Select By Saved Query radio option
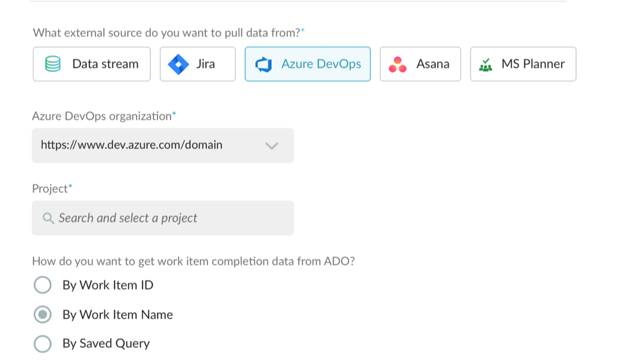 (x=43, y=344)
